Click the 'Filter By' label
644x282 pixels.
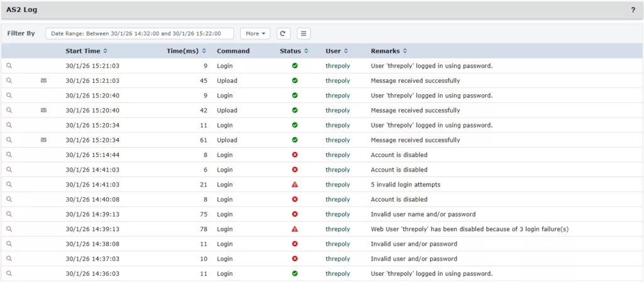coord(21,34)
